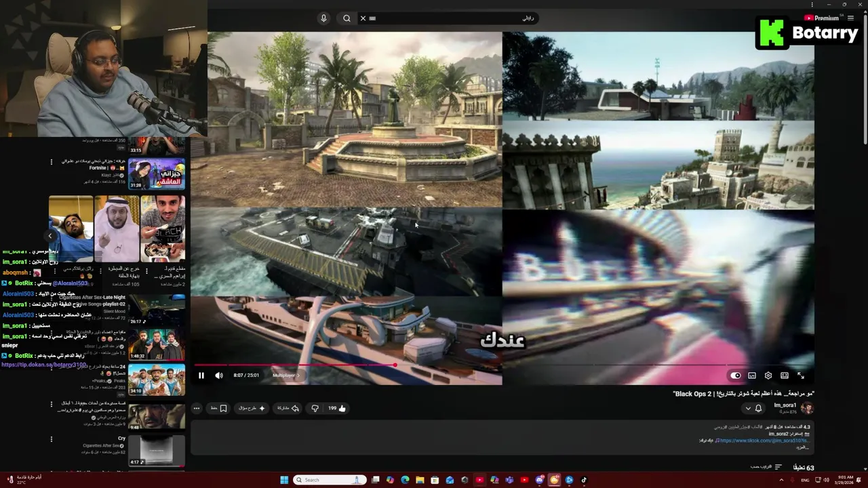This screenshot has height=488, width=868.
Task: Enter fullscreen mode in player
Action: pyautogui.click(x=801, y=375)
